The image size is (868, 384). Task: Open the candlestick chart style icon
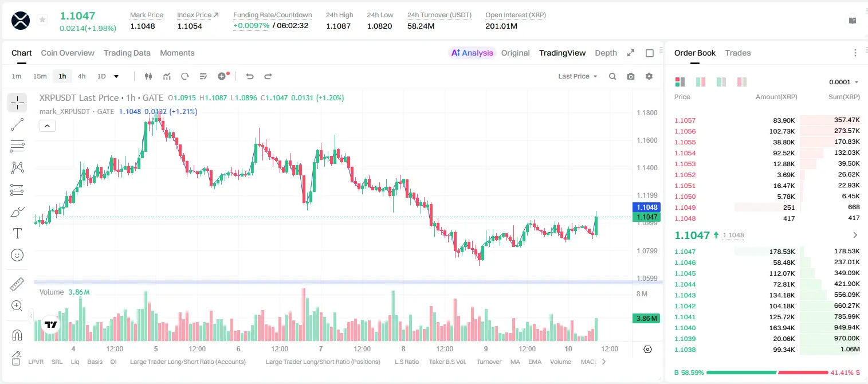pos(148,76)
